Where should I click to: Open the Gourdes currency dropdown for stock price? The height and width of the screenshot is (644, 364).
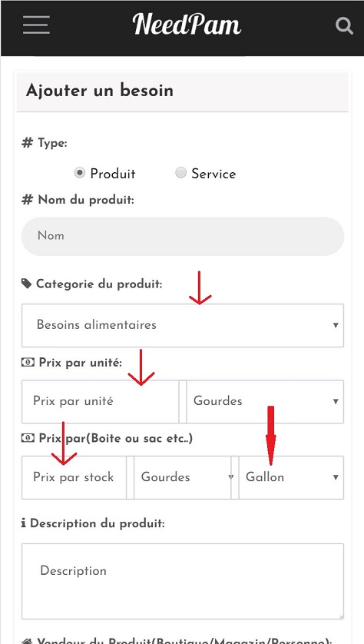183,477
